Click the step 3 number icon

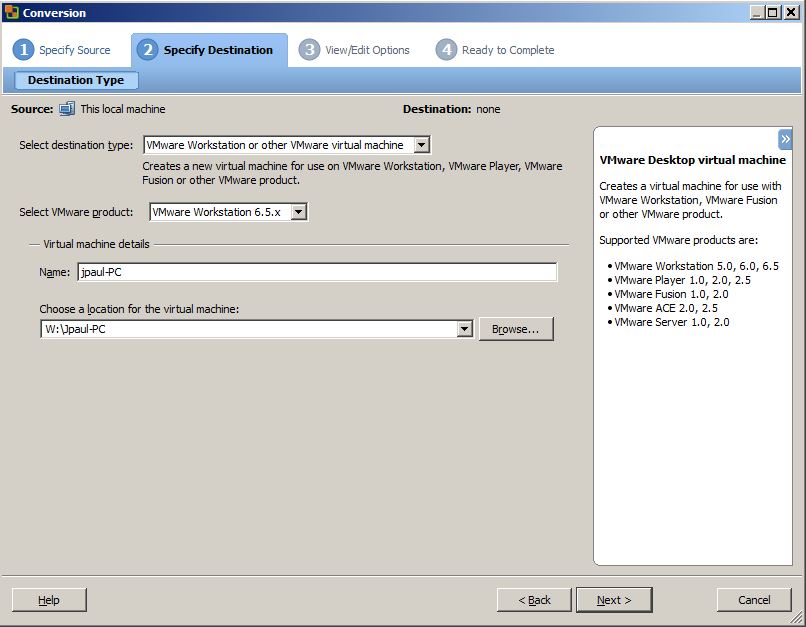(x=309, y=50)
